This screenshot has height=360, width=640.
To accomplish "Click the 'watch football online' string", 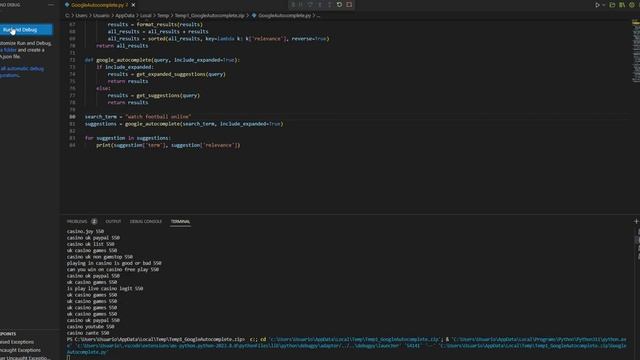I will tap(158, 117).
